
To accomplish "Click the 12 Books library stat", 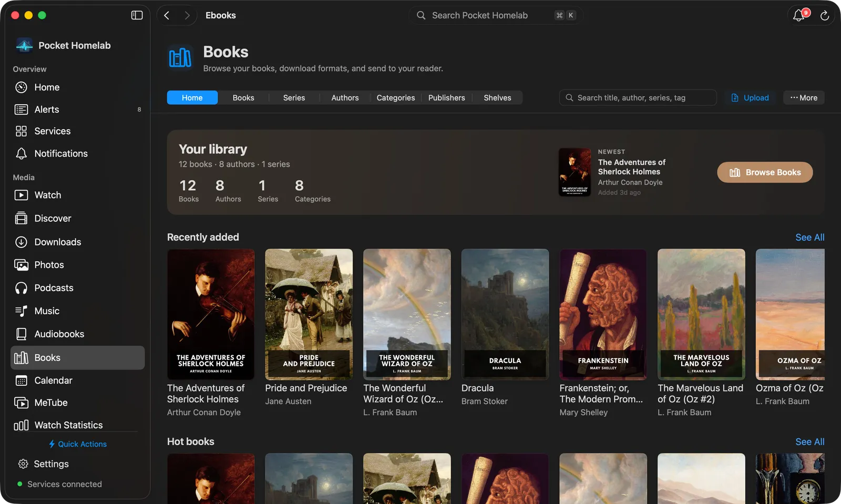I will pyautogui.click(x=188, y=190).
